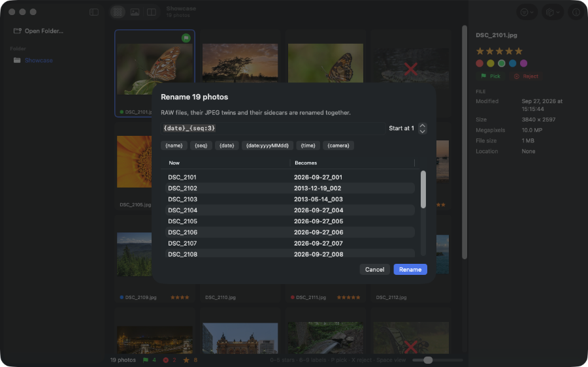
Task: Set rating to two stars in the inspector
Action: (x=489, y=51)
